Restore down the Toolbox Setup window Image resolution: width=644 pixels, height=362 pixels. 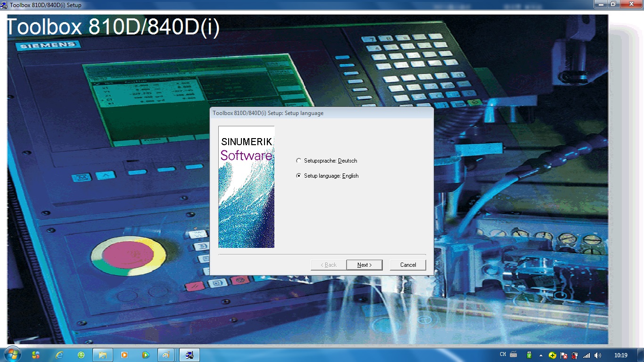tap(613, 4)
